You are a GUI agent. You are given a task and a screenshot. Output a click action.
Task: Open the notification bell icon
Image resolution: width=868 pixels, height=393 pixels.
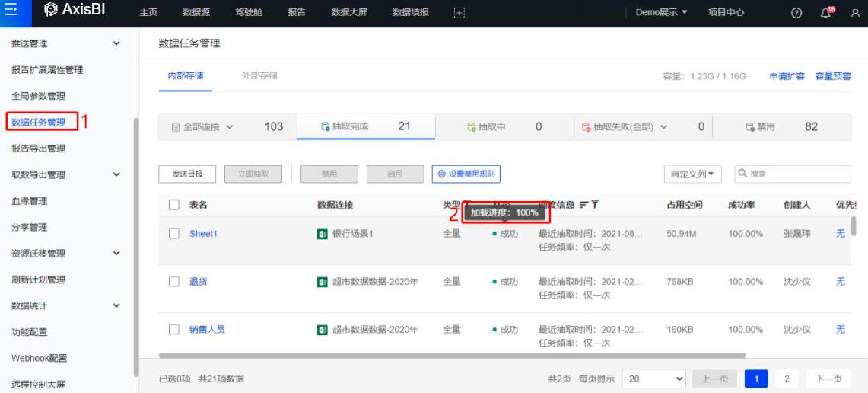tap(825, 13)
